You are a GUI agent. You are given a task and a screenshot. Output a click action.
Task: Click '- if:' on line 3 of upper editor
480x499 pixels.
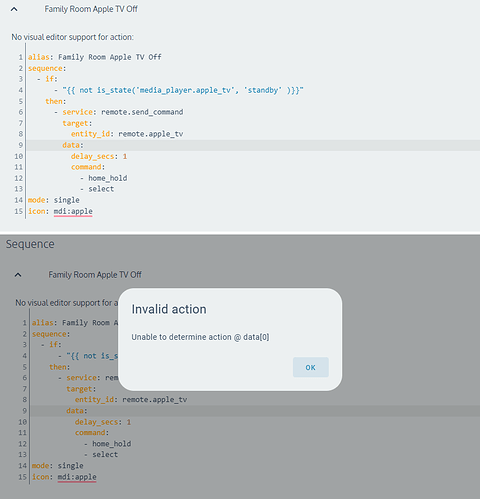(47, 79)
